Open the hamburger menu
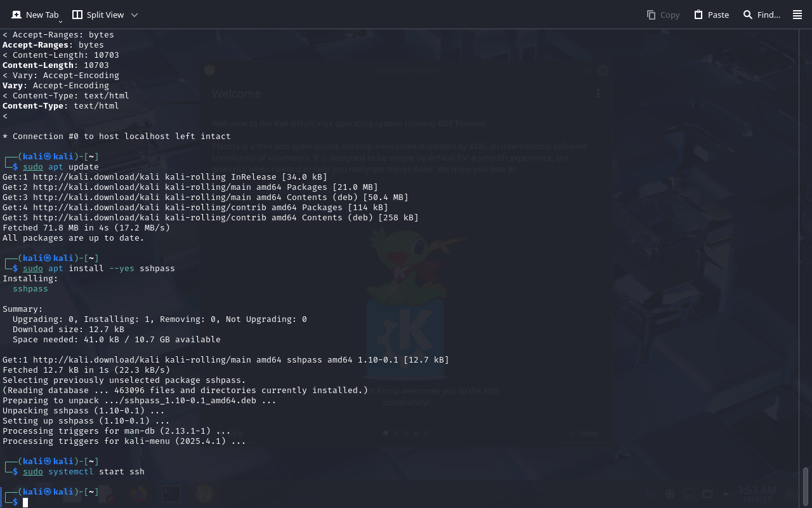 tap(797, 15)
